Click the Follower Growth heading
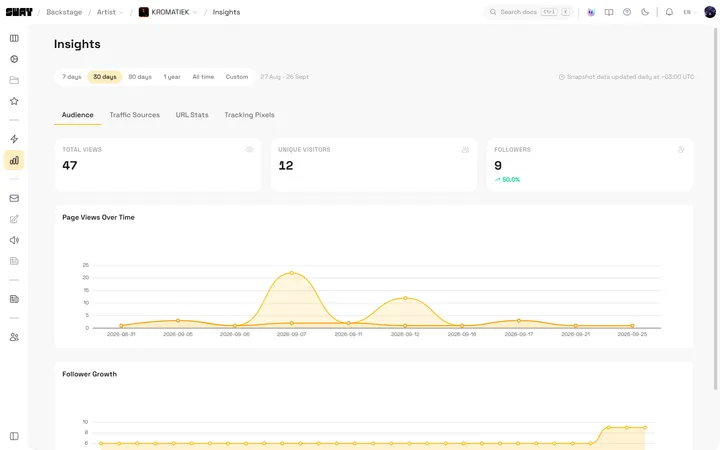 tap(90, 374)
